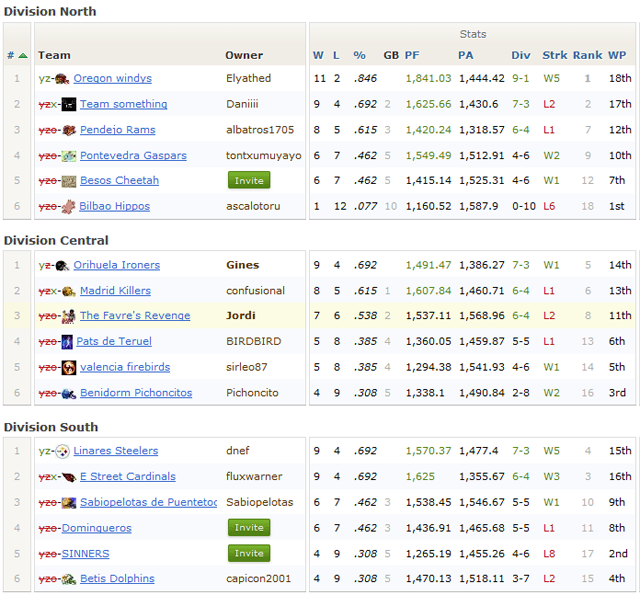640x595 pixels.
Task: Sort standings by PF column
Action: coord(412,56)
